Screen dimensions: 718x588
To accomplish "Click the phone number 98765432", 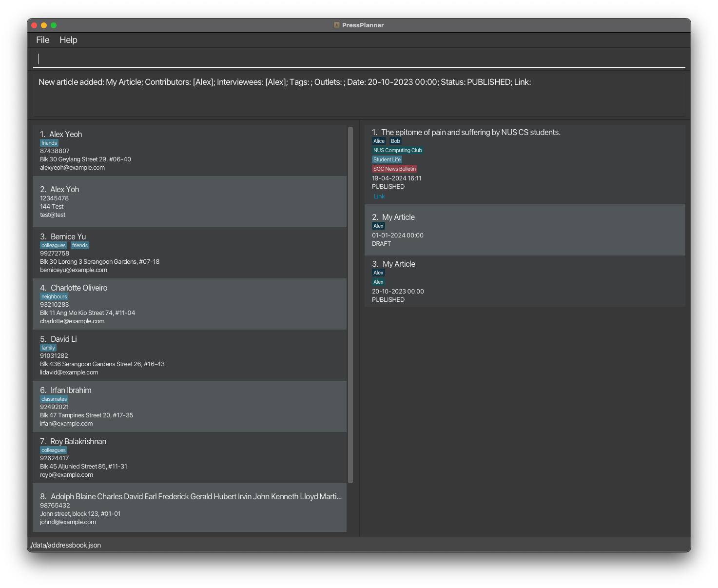I will tap(55, 506).
